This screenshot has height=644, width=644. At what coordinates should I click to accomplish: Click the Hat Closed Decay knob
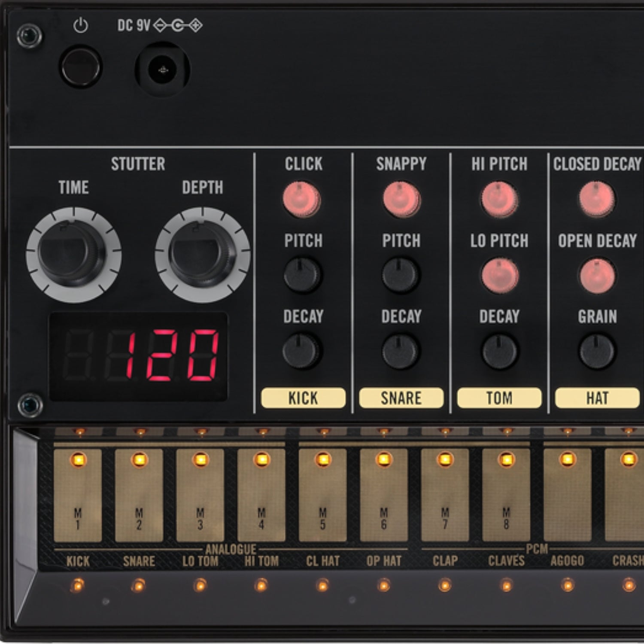(596, 199)
